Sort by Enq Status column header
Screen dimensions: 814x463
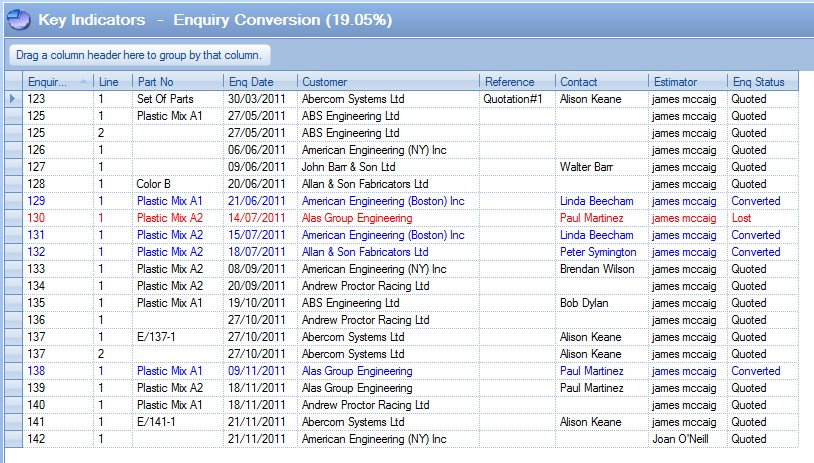(x=762, y=82)
